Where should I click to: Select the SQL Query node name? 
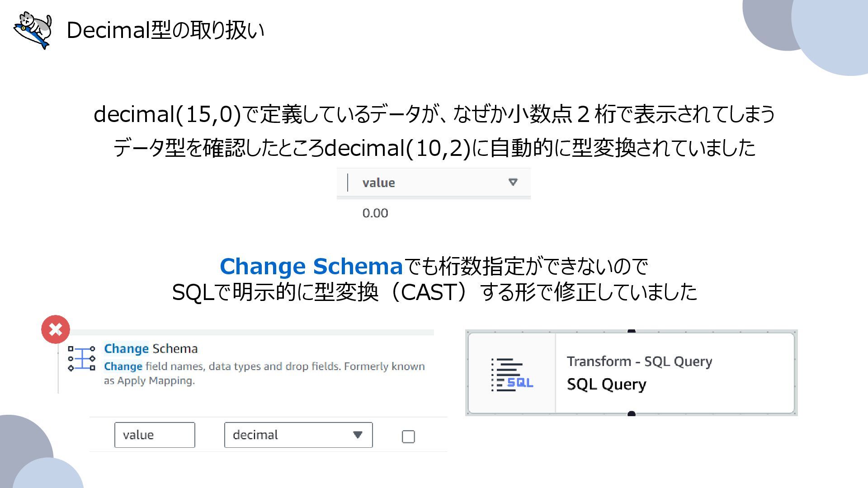click(606, 384)
